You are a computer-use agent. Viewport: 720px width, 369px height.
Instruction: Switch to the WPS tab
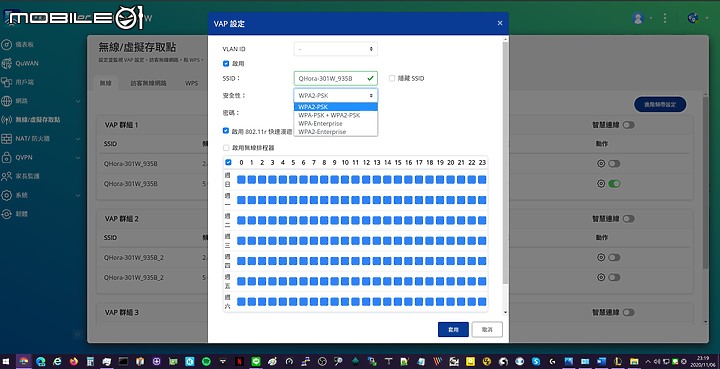[x=191, y=84]
